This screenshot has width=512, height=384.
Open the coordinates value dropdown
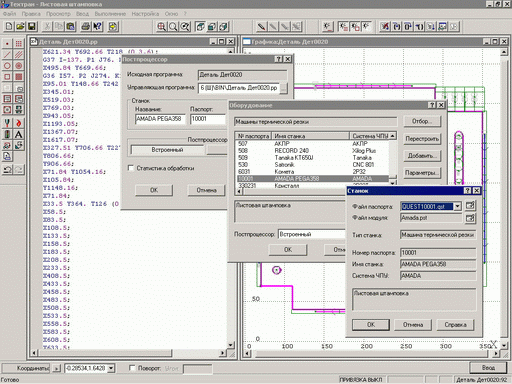tap(111, 368)
